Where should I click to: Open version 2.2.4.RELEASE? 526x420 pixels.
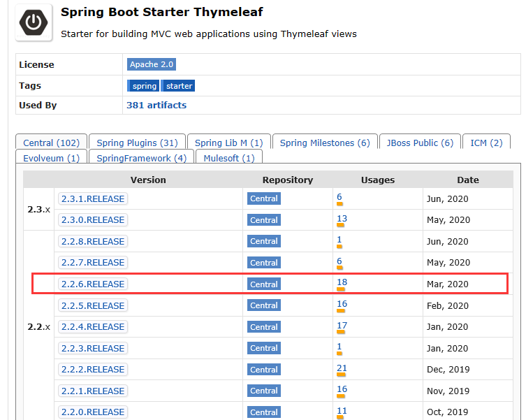[93, 326]
